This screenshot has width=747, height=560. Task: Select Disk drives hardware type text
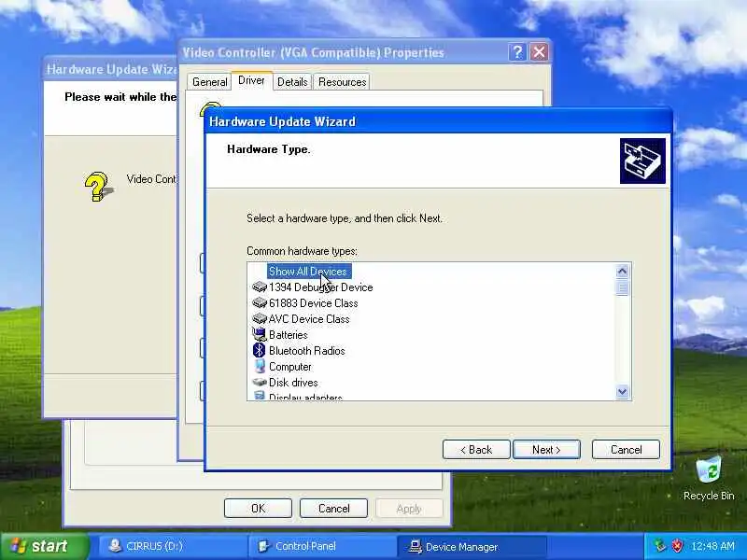click(x=293, y=383)
